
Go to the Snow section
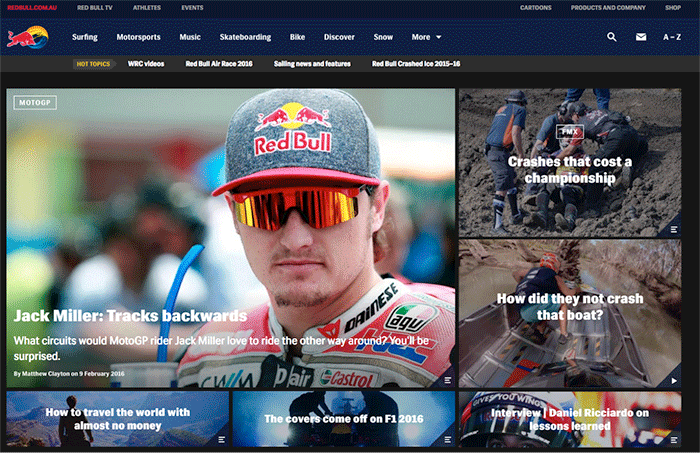(x=383, y=37)
